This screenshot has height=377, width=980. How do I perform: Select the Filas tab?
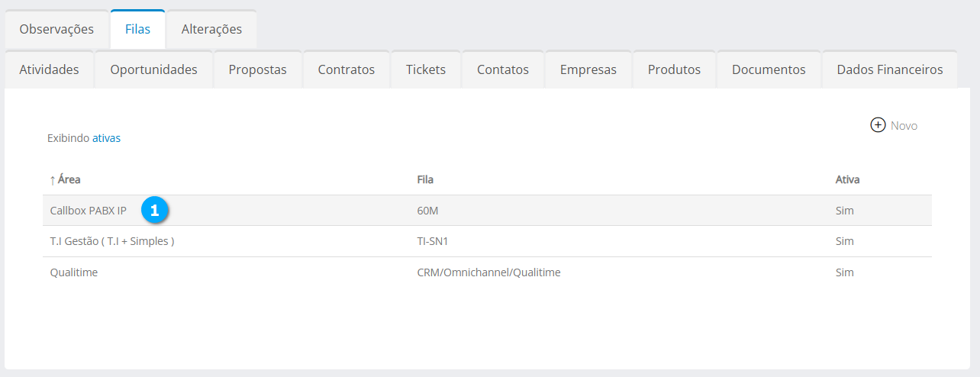pyautogui.click(x=137, y=30)
